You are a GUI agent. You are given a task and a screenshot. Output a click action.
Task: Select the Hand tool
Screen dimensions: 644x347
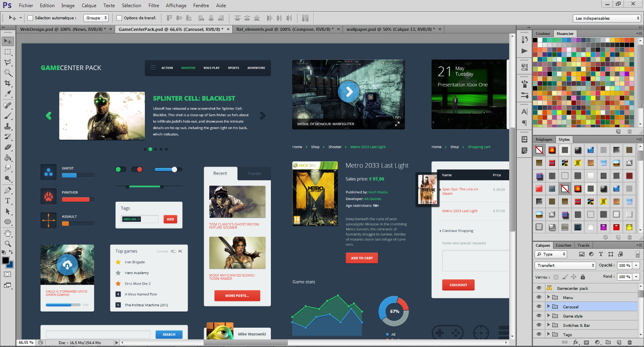point(8,233)
